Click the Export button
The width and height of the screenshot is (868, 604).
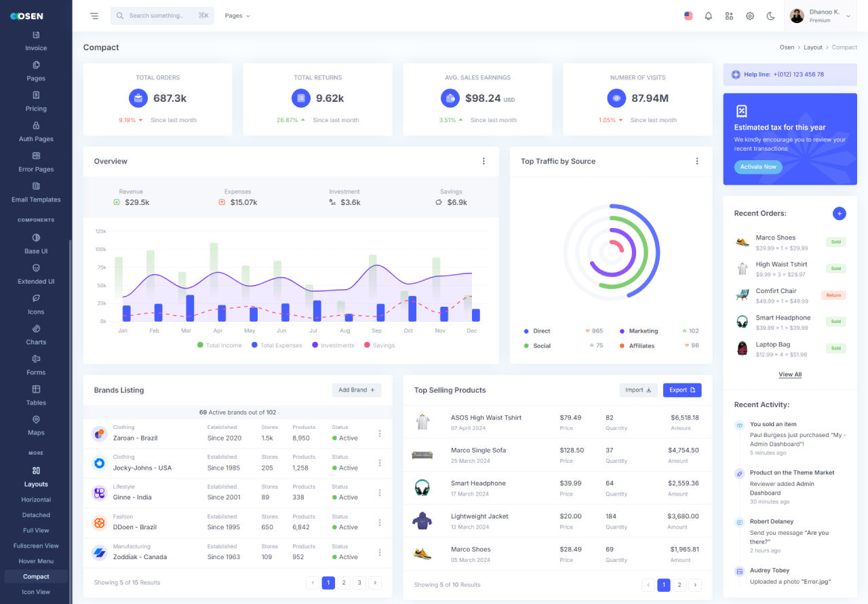[x=682, y=390]
